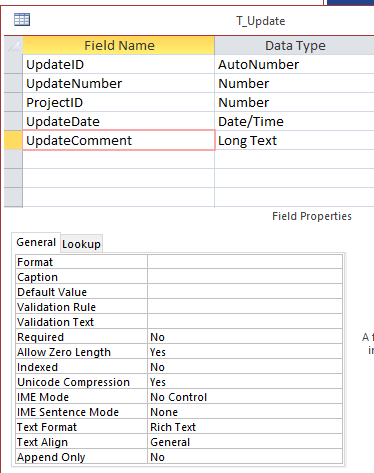Open the Date/Time data type cell
This screenshot has height=473, width=374.
(x=295, y=121)
